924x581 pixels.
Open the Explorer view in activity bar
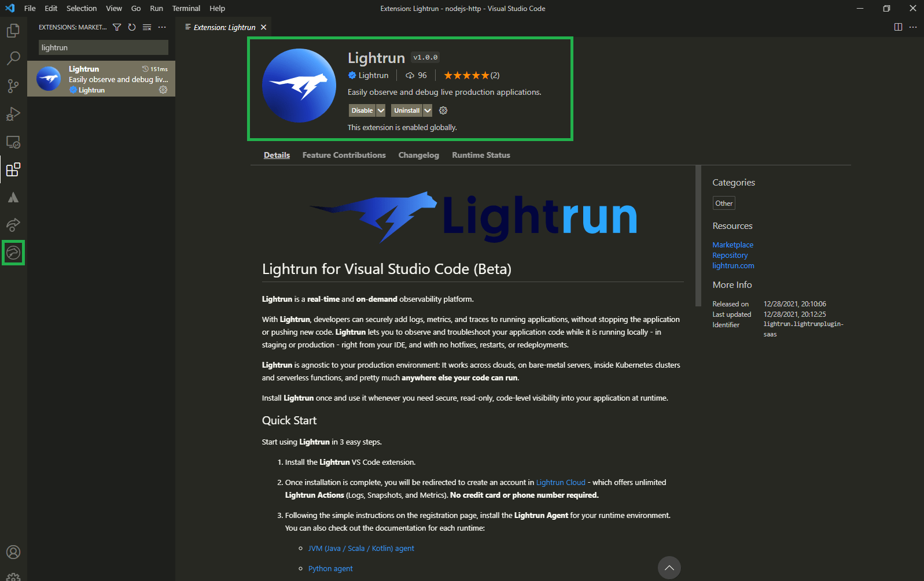[x=13, y=31]
